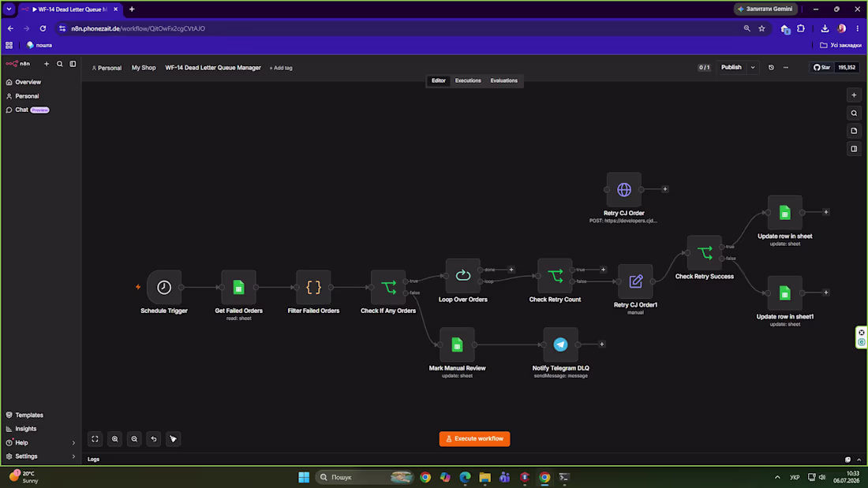The width and height of the screenshot is (868, 488).
Task: Open workflow history icon
Action: click(771, 68)
